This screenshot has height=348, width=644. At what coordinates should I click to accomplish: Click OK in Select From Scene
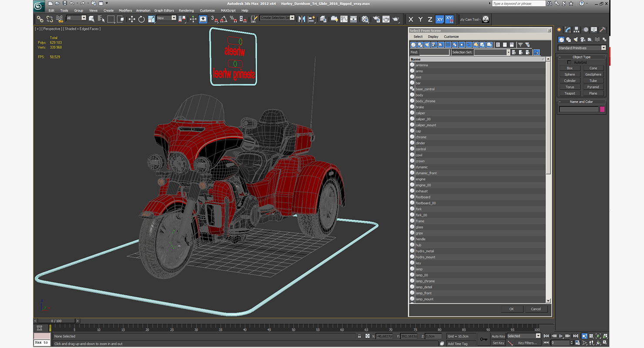pos(511,309)
